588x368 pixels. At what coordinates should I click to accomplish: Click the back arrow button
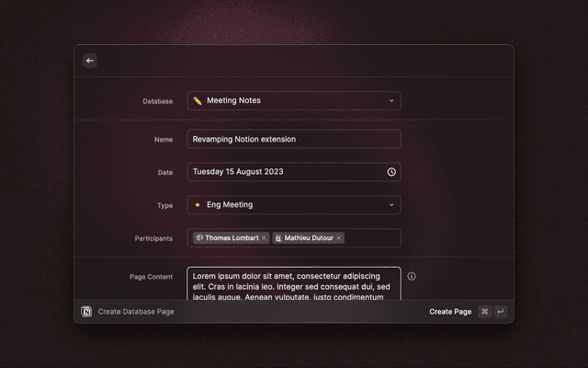pyautogui.click(x=90, y=61)
